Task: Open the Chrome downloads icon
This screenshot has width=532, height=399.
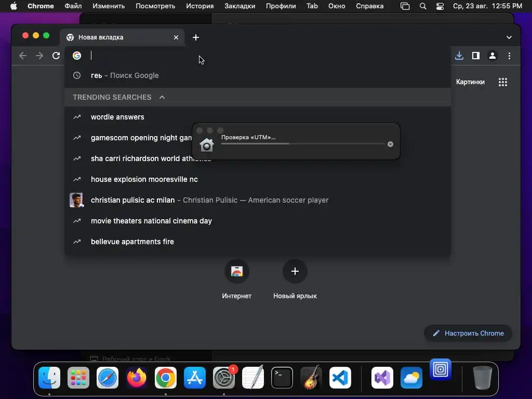Action: point(459,56)
